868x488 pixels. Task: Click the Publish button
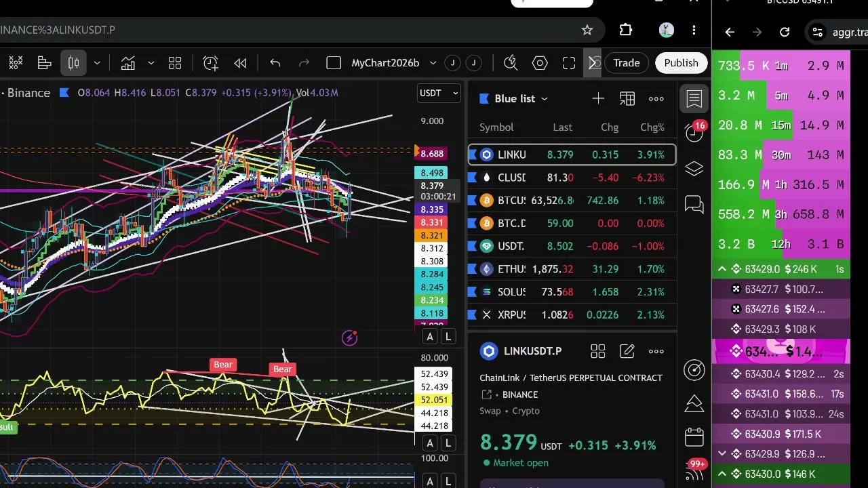(681, 63)
